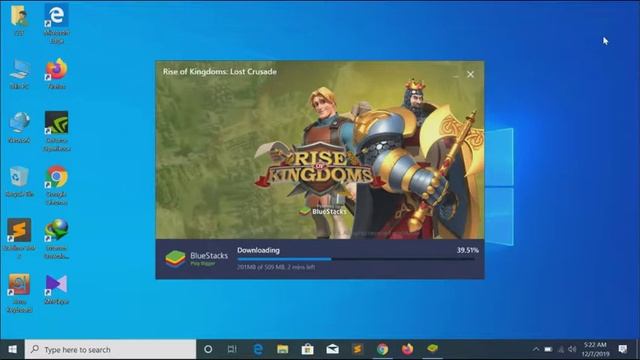640x360 pixels.
Task: Click the Rise of Kingdoms: Lost Crusade title
Action: tap(220, 71)
